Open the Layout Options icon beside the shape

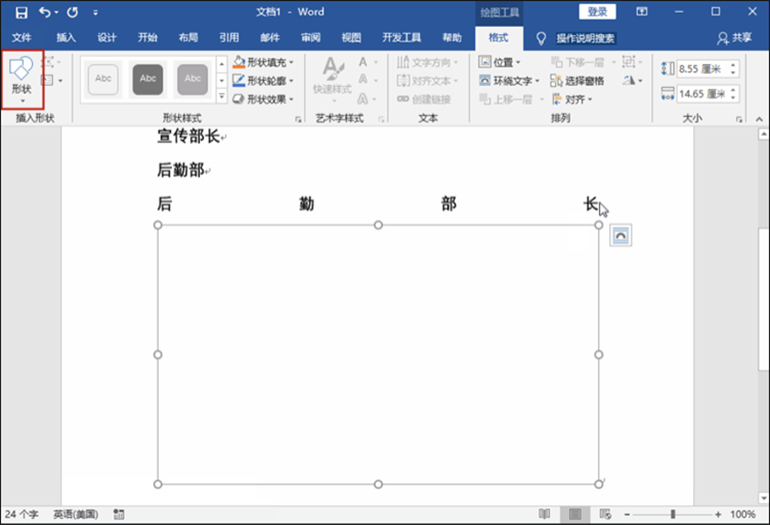point(621,236)
